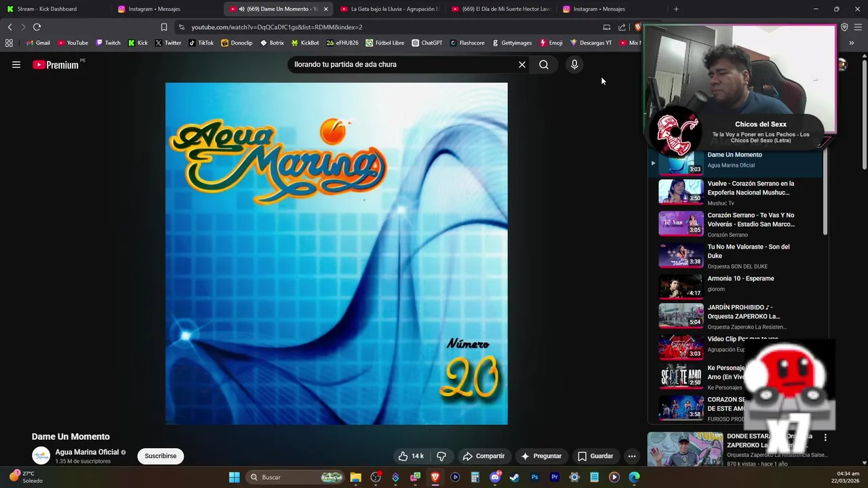This screenshot has height=488, width=868.
Task: Open Brave browser taskbar icon
Action: (435, 477)
